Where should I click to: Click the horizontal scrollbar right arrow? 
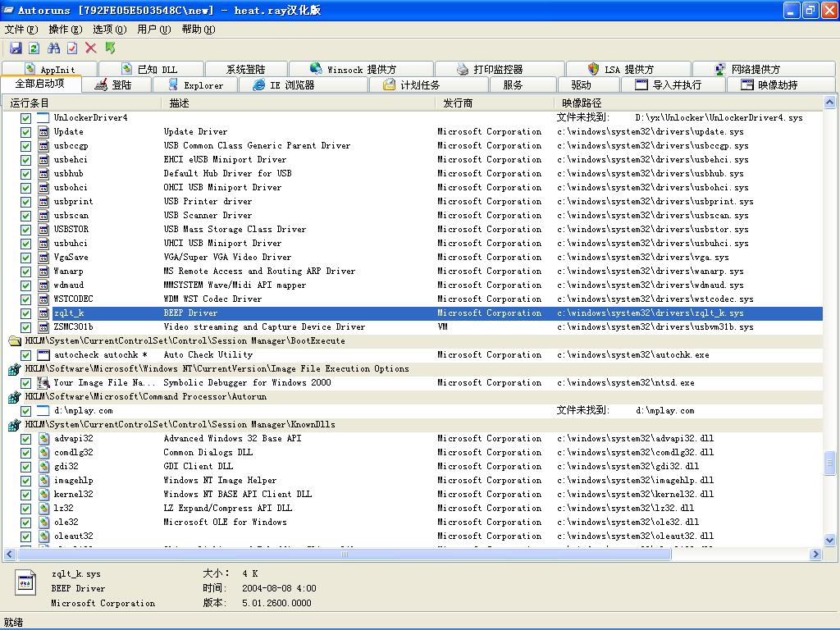click(x=816, y=555)
